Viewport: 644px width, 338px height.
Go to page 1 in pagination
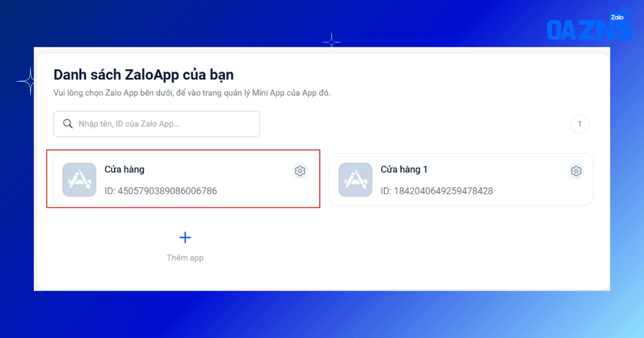pos(580,124)
